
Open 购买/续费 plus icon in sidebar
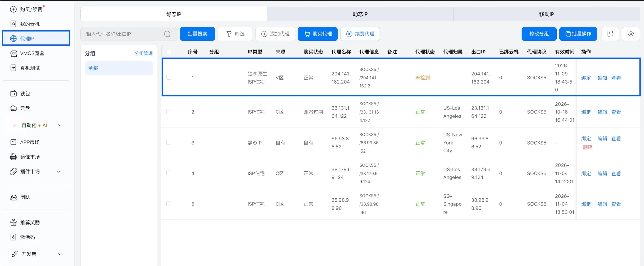tap(13, 9)
